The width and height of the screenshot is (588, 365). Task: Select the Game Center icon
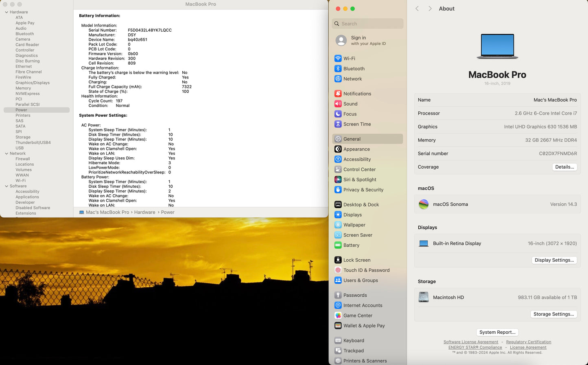tap(338, 315)
